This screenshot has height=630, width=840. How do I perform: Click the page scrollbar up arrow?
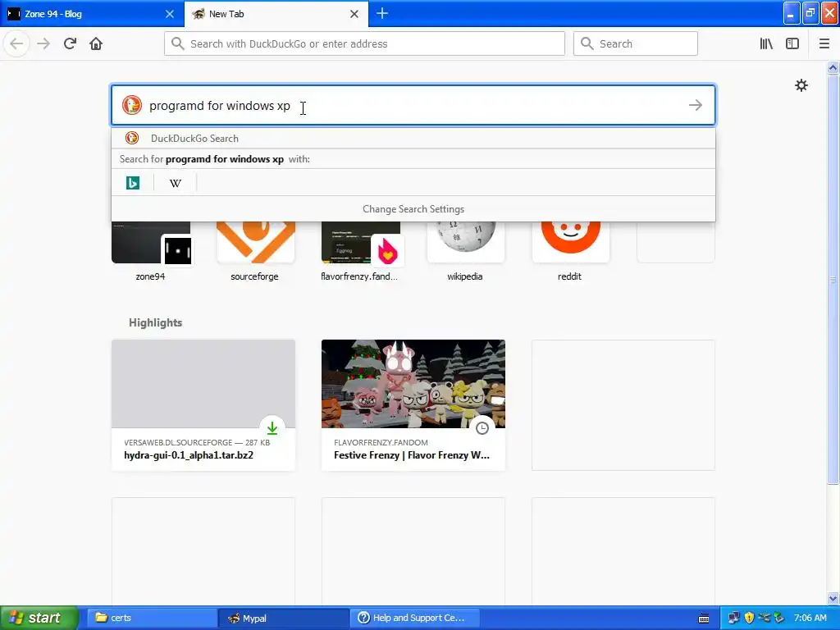833,67
